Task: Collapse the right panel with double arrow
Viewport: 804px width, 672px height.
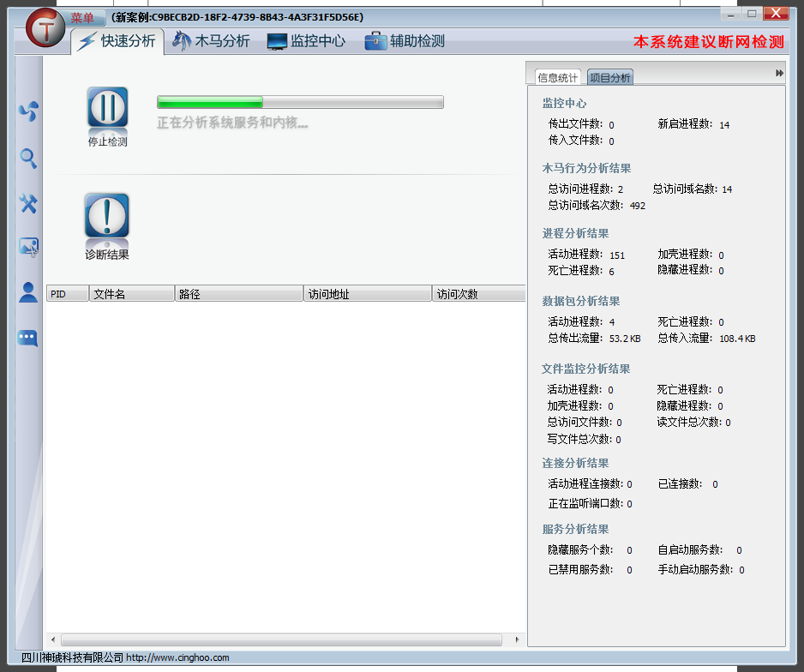Action: coord(779,74)
